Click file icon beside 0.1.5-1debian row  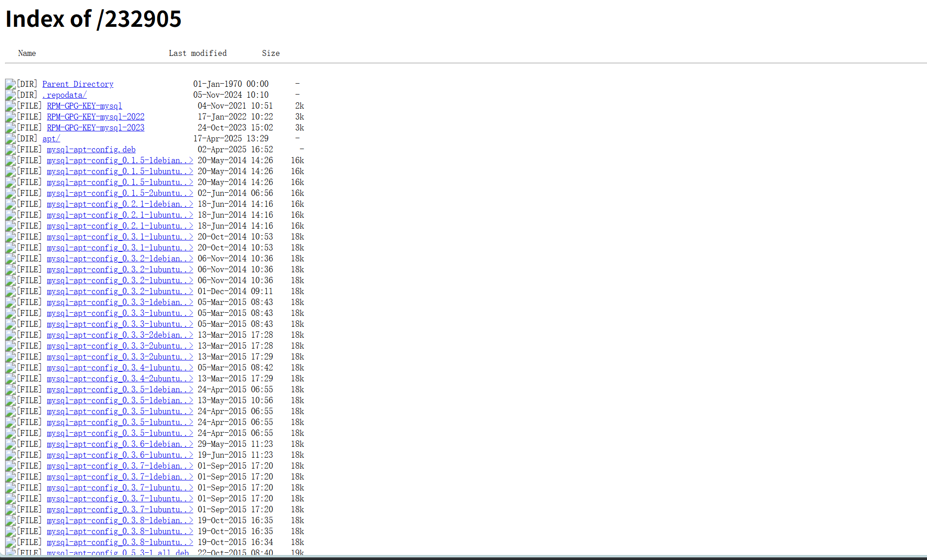(10, 160)
